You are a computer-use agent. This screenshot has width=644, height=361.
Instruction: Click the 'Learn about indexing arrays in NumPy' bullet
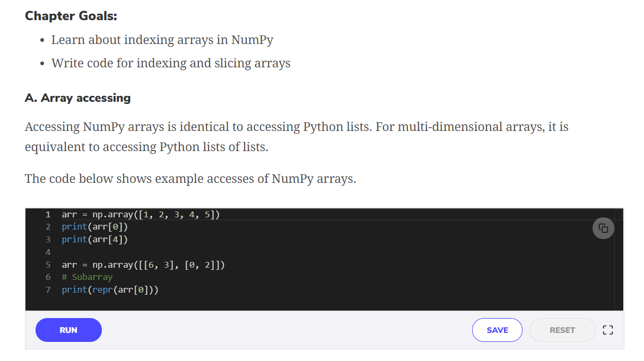click(x=162, y=40)
